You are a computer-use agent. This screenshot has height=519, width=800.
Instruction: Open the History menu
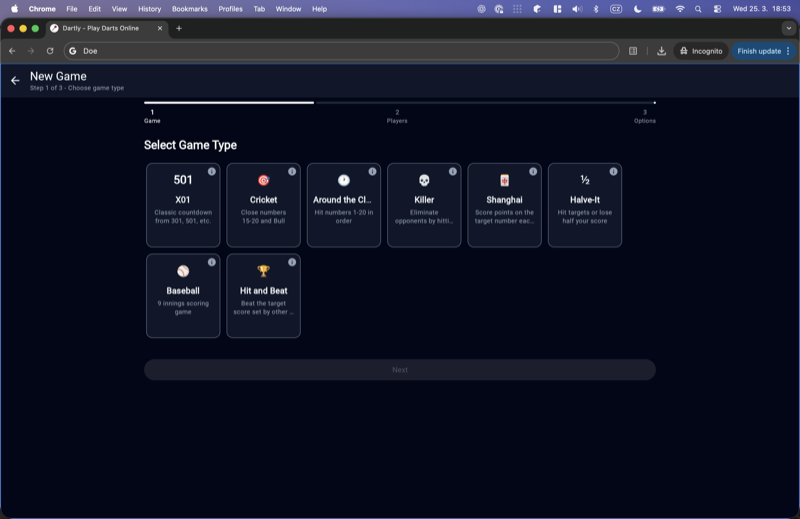(149, 9)
